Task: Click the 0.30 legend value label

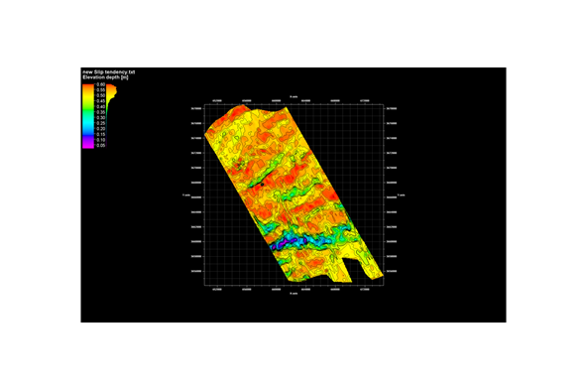Action: coord(101,118)
